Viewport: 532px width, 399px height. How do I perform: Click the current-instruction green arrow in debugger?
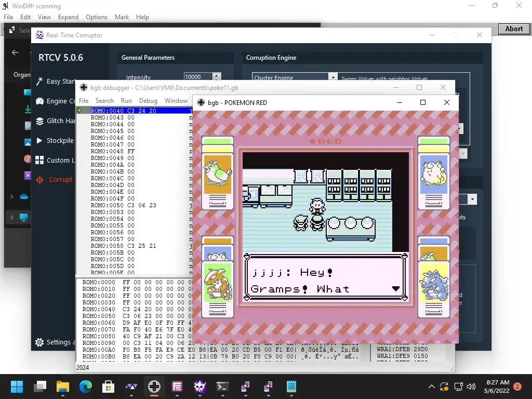tap(79, 111)
